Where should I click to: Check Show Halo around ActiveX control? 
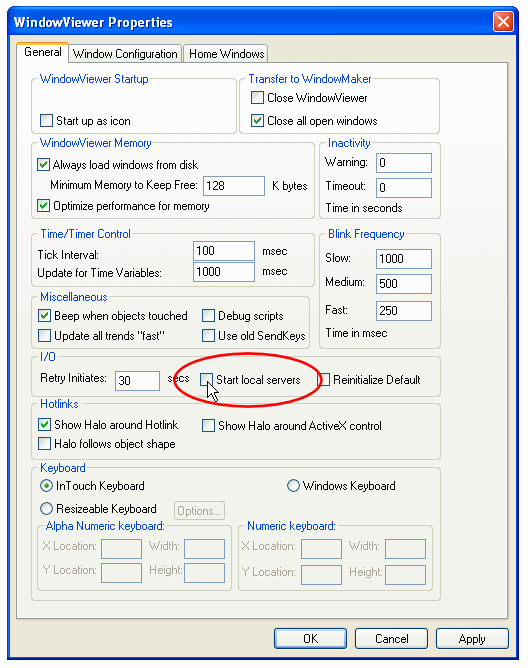pyautogui.click(x=208, y=426)
